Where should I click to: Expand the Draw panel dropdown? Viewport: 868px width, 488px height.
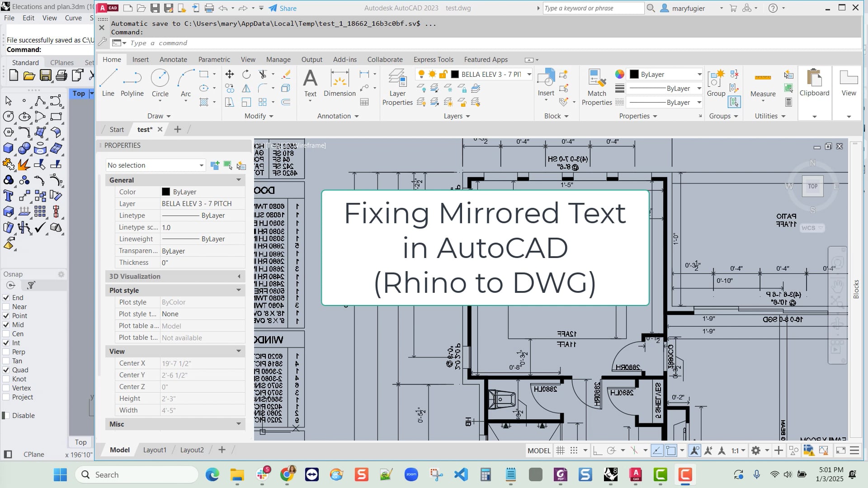pos(159,116)
